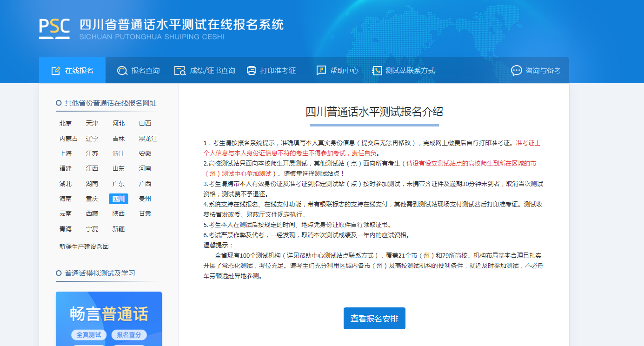Click the 报名查分 pill on banner

click(129, 335)
